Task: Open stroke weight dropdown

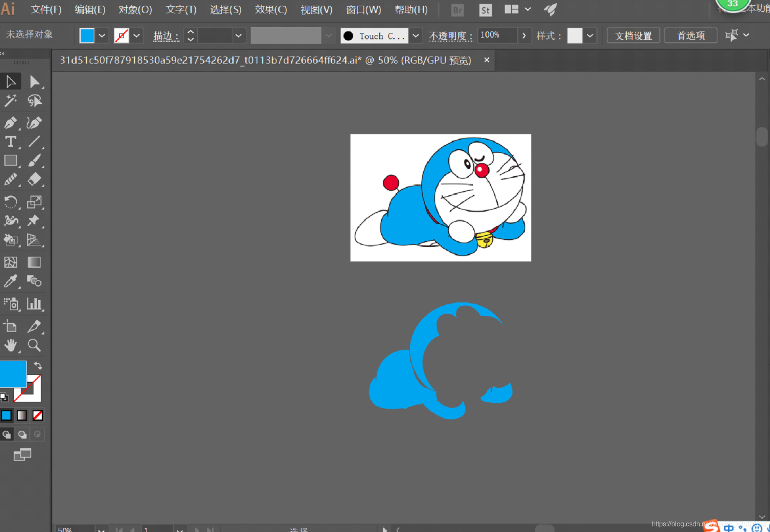Action: (x=239, y=36)
